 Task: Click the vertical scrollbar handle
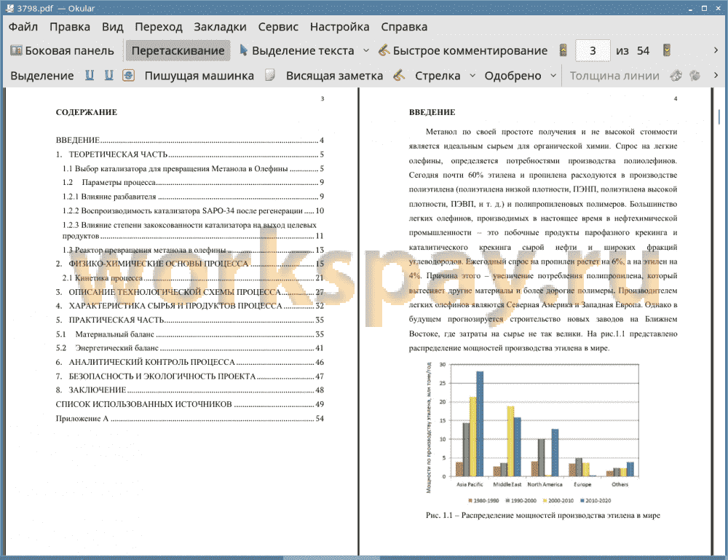tap(719, 117)
